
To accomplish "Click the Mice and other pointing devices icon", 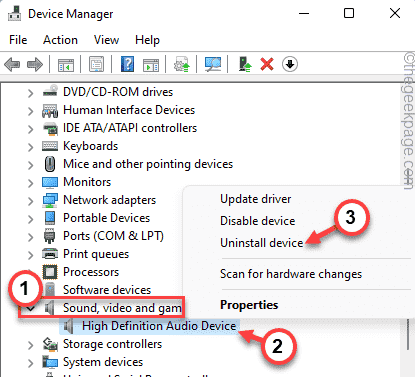I will tap(50, 164).
